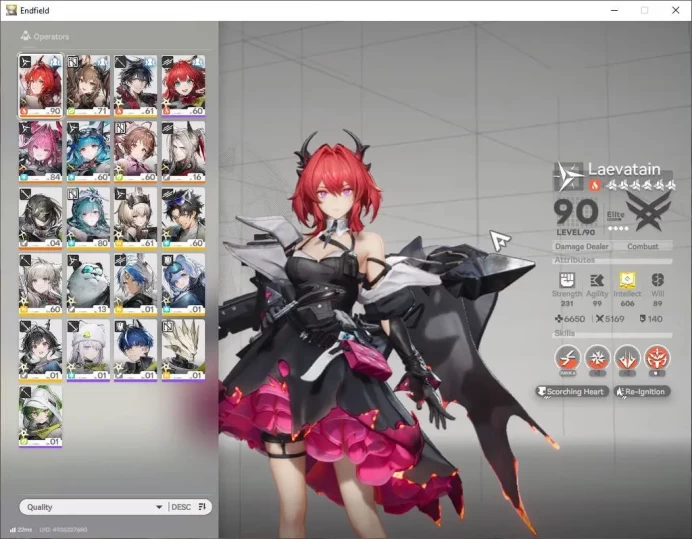Click the Agility attribute icon
Screen dimensions: 692x539
point(597,280)
